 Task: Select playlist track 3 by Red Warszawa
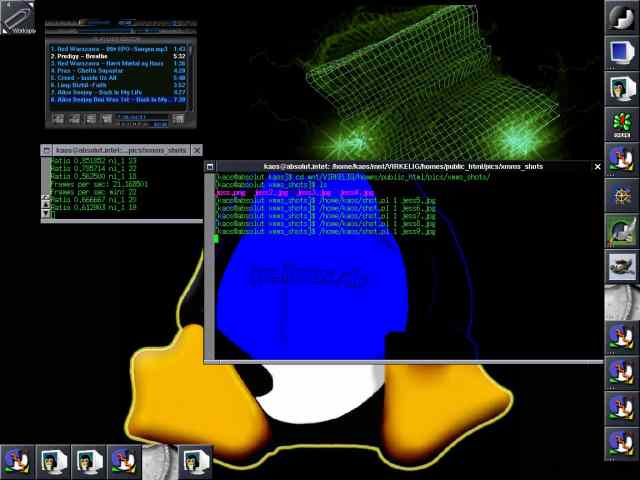point(118,64)
